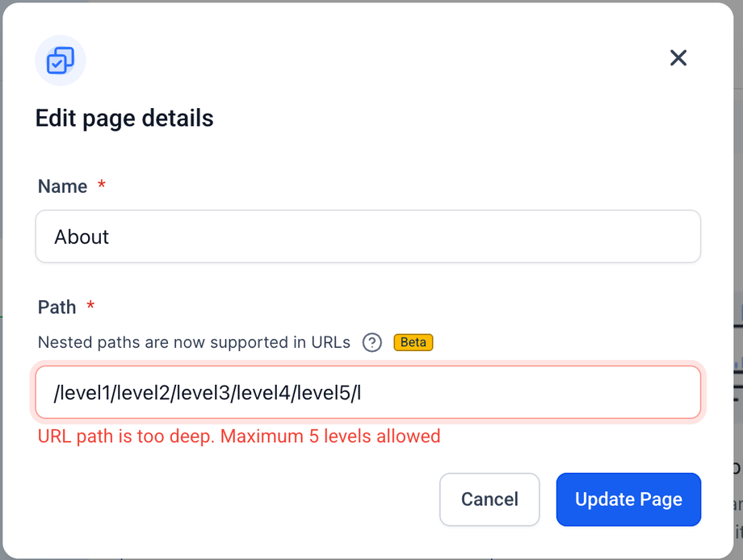Submit with the Update Page button
This screenshot has width=743, height=560.
pos(628,499)
